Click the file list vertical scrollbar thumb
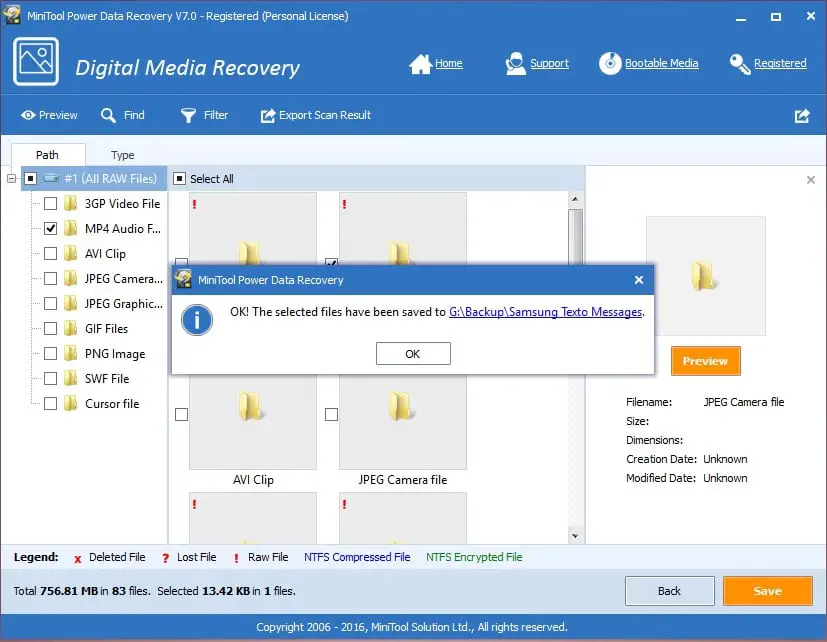 (575, 236)
